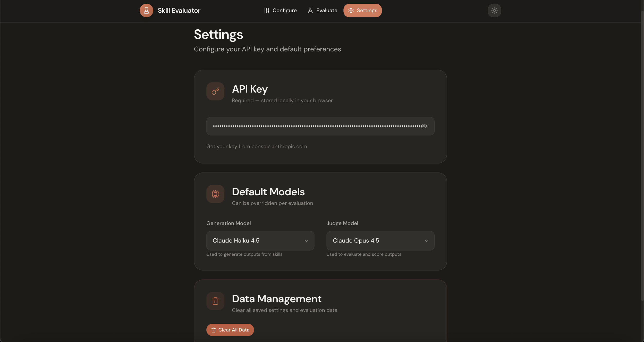Switch to the Configure tab
The image size is (644, 342).
pos(280,11)
